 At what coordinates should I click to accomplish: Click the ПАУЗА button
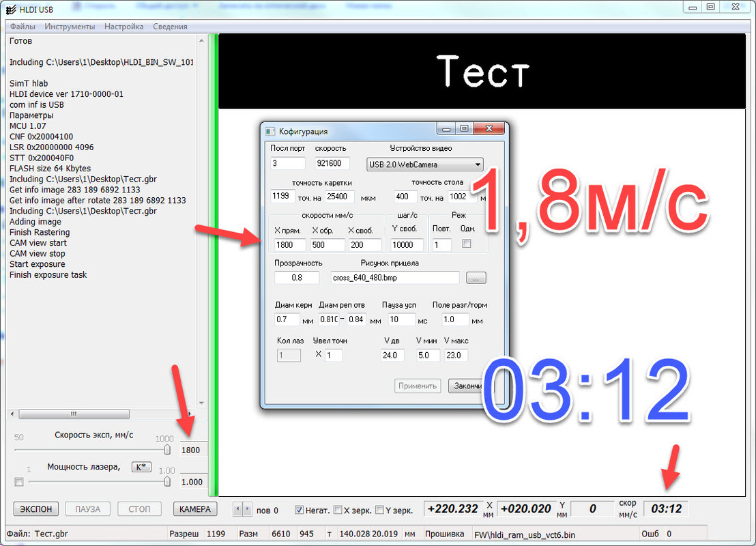tap(88, 509)
